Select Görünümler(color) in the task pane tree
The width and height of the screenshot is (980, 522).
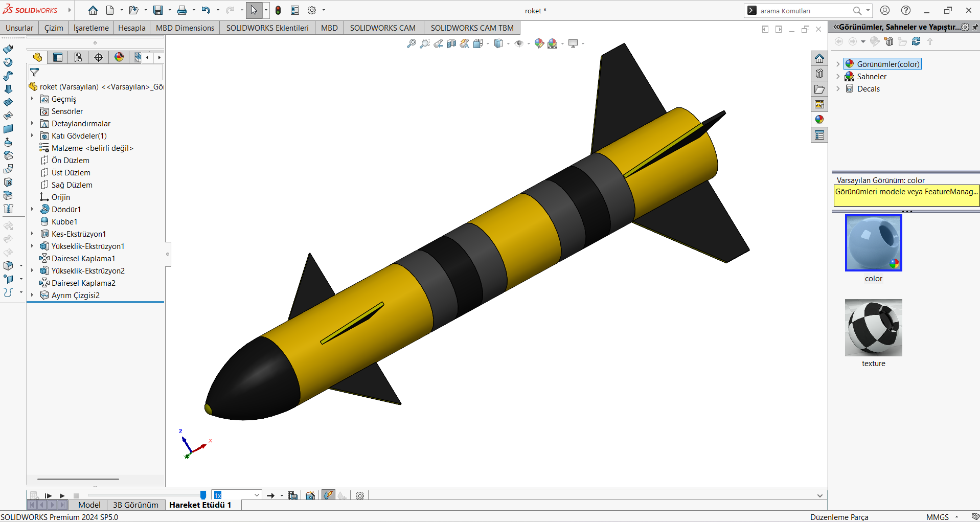click(883, 64)
